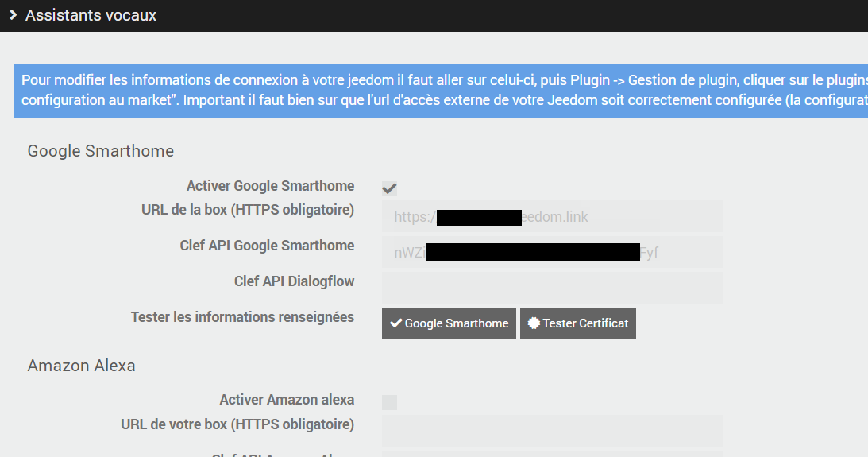The image size is (868, 457).
Task: Click the Google Smarthome section heading
Action: pos(101,150)
